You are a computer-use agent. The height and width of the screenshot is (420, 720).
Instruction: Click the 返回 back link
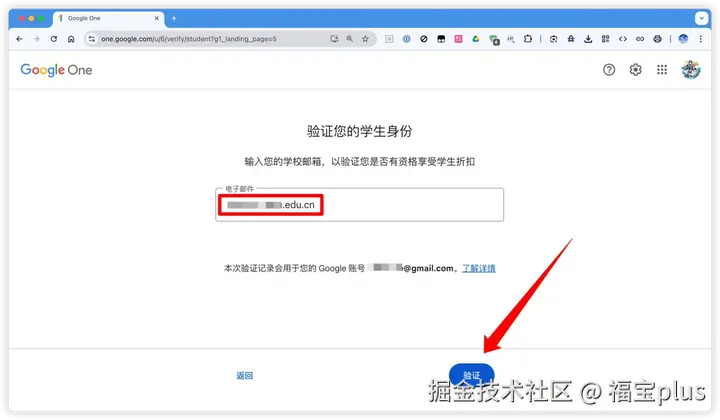244,375
